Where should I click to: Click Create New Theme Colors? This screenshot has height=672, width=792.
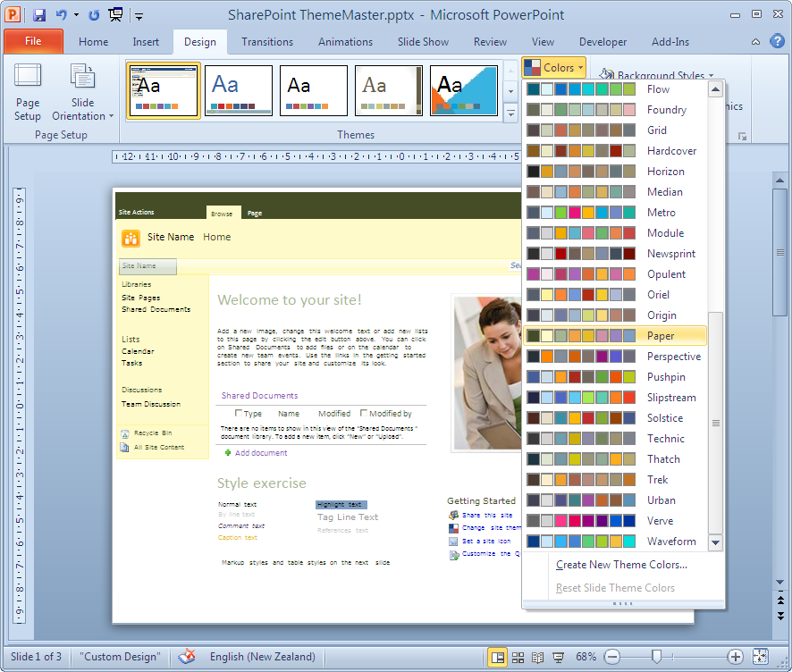pos(621,565)
